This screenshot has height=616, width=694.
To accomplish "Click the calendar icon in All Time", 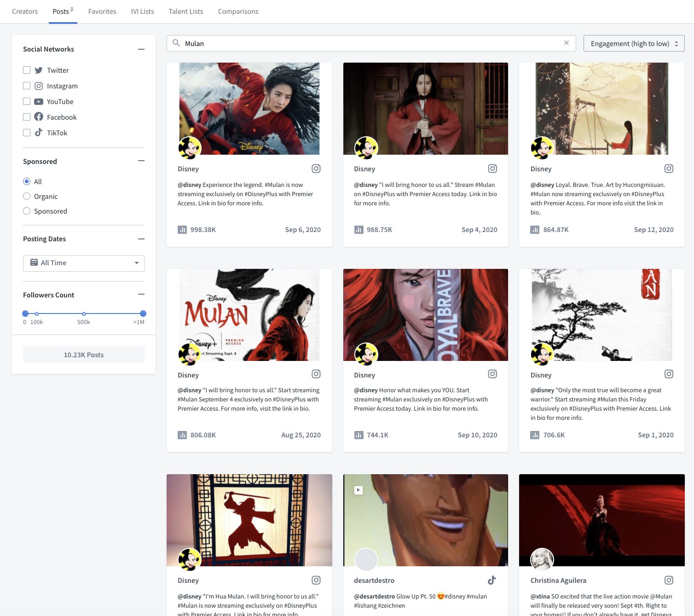I will 34,262.
